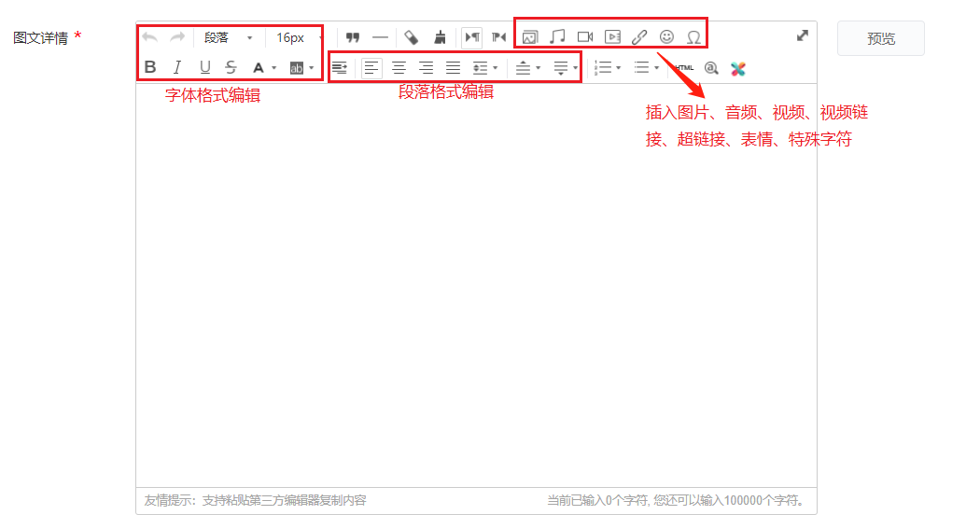This screenshot has width=980, height=515.
Task: Open the 段落 paragraph format dropdown
Action: pyautogui.click(x=229, y=37)
